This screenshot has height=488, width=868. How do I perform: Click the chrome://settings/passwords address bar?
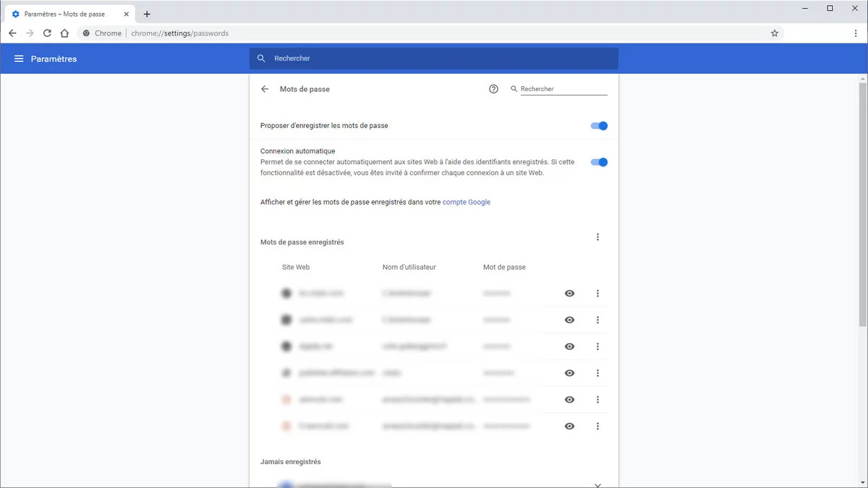point(181,33)
